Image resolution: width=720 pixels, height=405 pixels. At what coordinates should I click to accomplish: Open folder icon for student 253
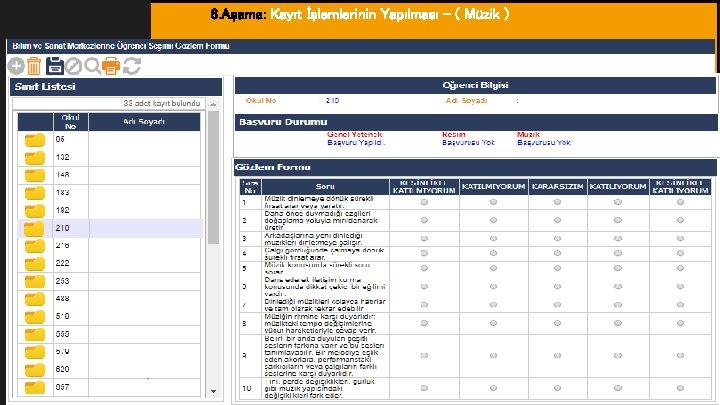(35, 281)
